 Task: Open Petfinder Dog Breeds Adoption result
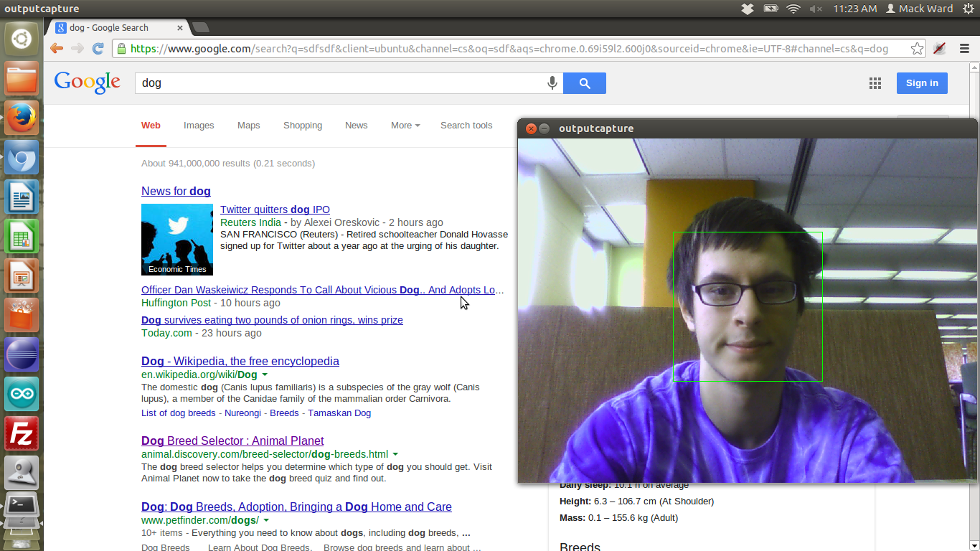coord(296,507)
